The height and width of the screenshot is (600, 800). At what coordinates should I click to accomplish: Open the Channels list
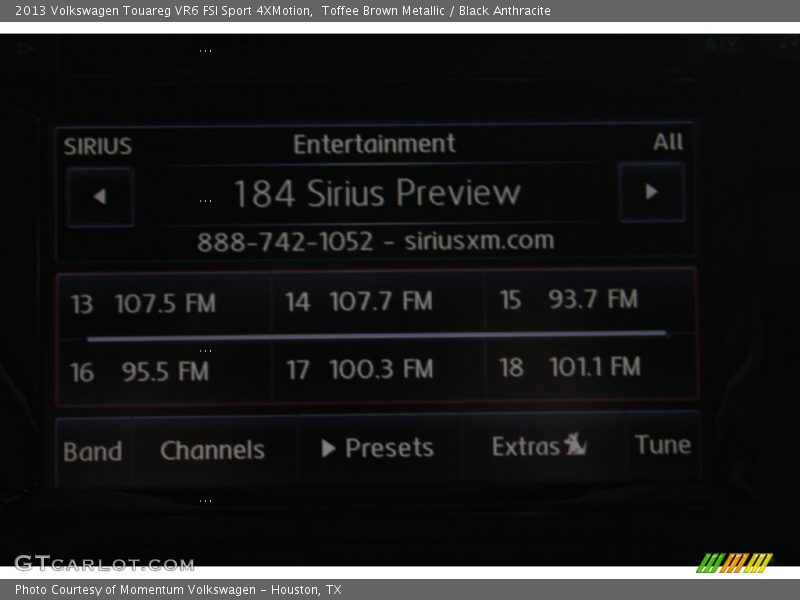click(x=213, y=450)
